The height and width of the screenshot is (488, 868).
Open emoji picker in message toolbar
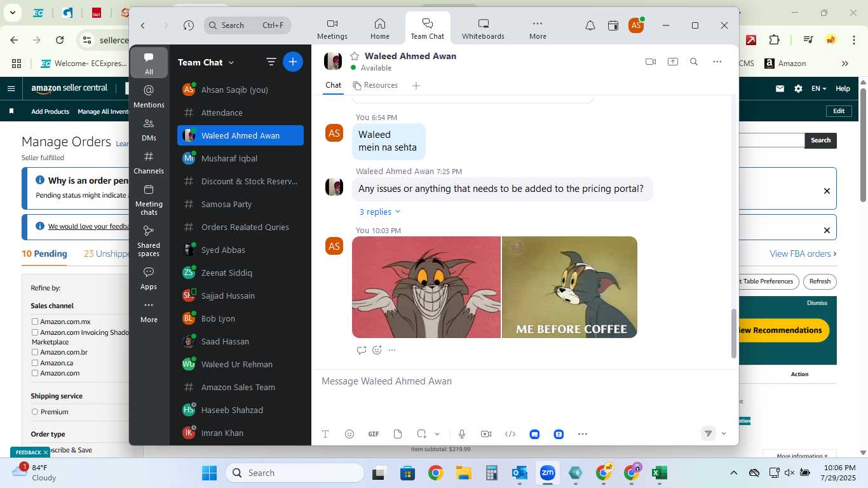point(349,434)
